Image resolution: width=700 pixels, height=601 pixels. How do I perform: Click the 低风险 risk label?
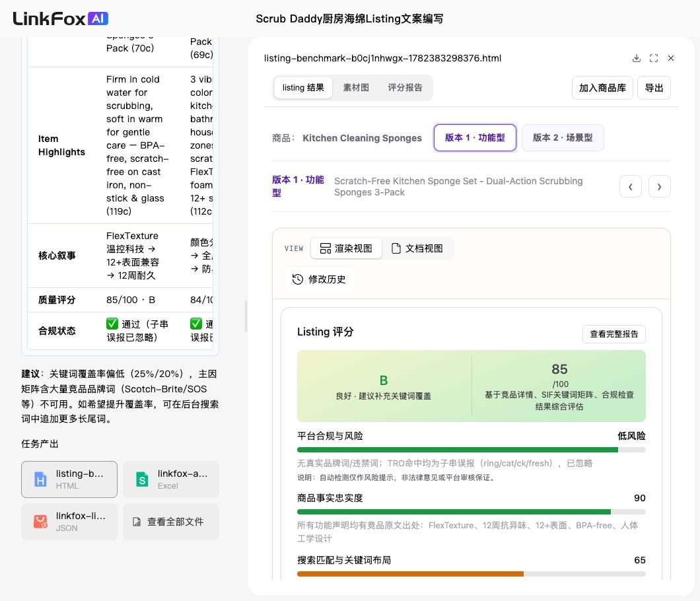click(631, 436)
